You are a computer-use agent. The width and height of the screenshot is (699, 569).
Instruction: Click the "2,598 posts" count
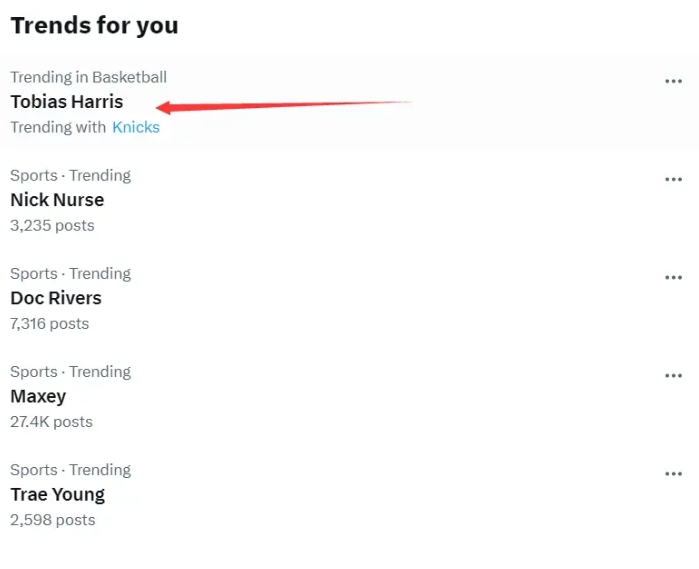[52, 519]
